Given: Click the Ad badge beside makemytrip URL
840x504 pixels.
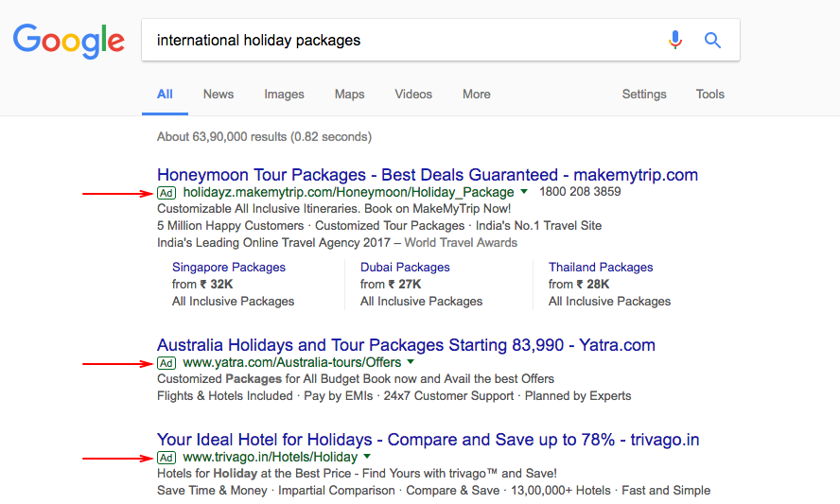Looking at the screenshot, I should pos(166,192).
